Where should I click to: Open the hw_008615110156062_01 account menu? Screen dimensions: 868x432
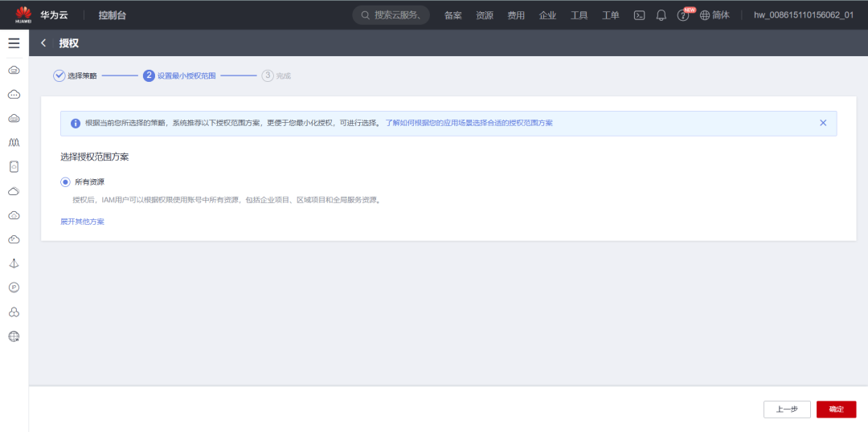click(803, 15)
